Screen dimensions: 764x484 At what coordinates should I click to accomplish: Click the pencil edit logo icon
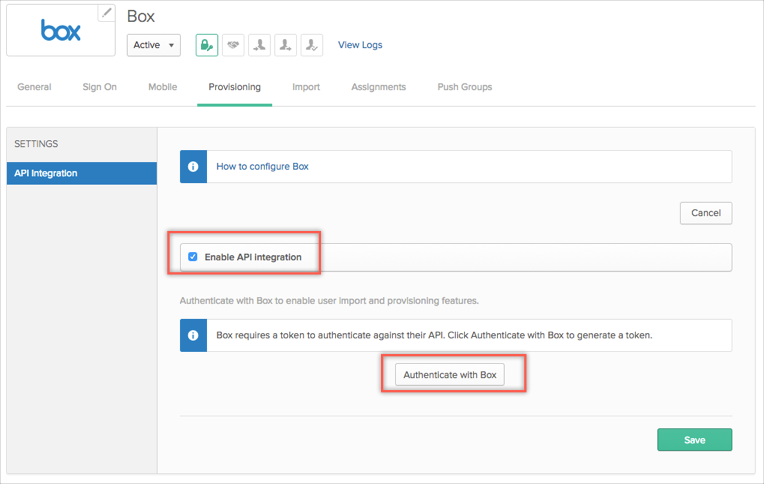[x=106, y=13]
